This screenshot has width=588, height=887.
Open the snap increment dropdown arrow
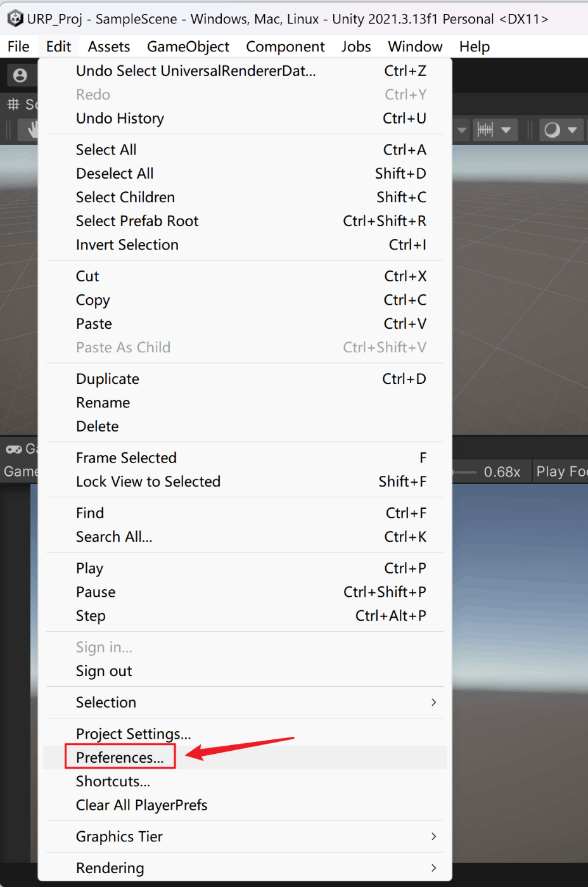(x=506, y=130)
